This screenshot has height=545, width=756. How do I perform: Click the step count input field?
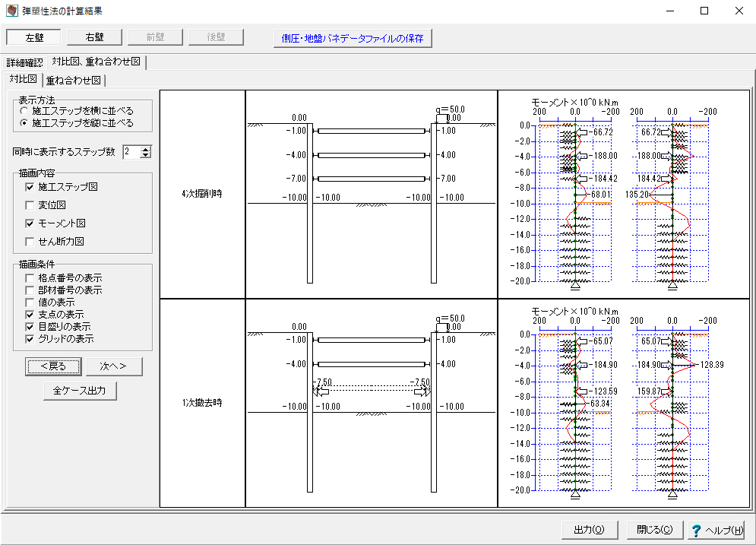[131, 152]
